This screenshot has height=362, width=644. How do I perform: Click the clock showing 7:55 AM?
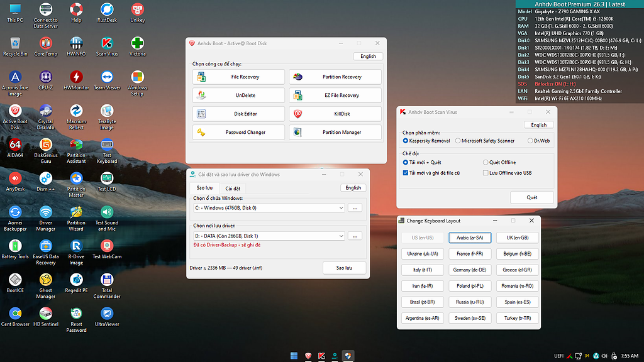tap(630, 356)
